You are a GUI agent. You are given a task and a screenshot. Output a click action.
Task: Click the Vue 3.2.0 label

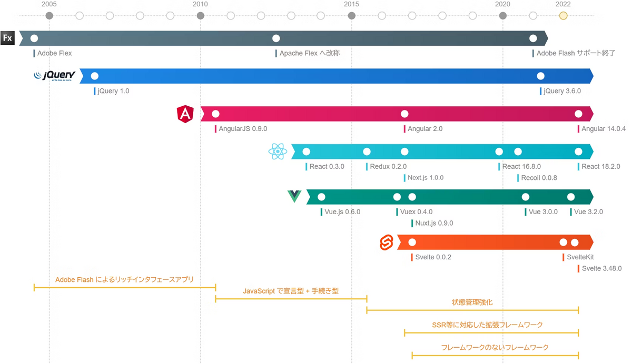point(588,212)
